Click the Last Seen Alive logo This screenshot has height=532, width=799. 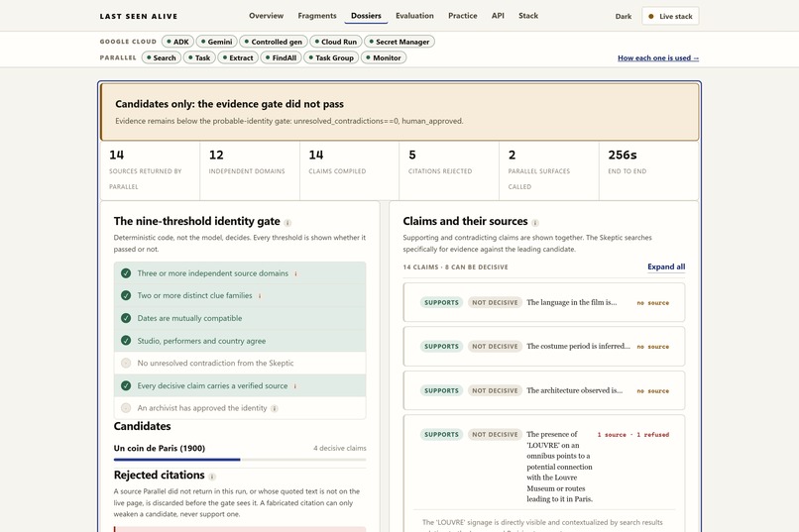click(x=139, y=16)
